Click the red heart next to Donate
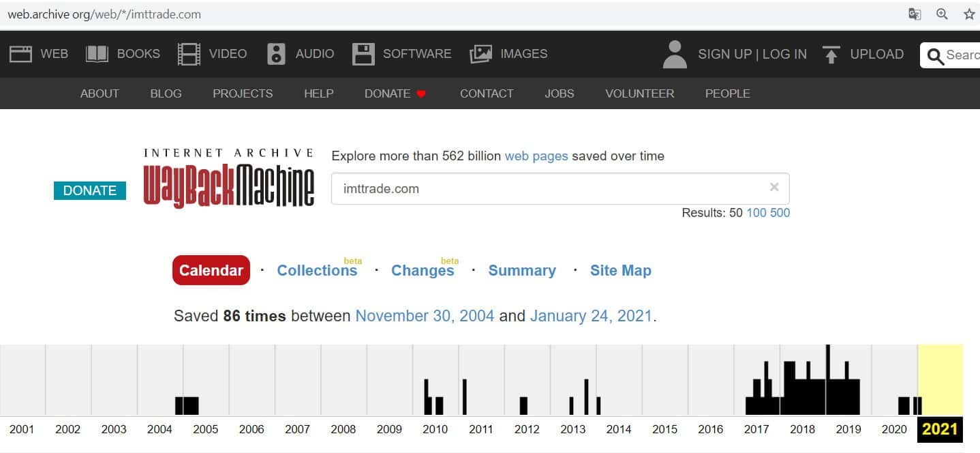Image resolution: width=980 pixels, height=453 pixels. coord(421,94)
